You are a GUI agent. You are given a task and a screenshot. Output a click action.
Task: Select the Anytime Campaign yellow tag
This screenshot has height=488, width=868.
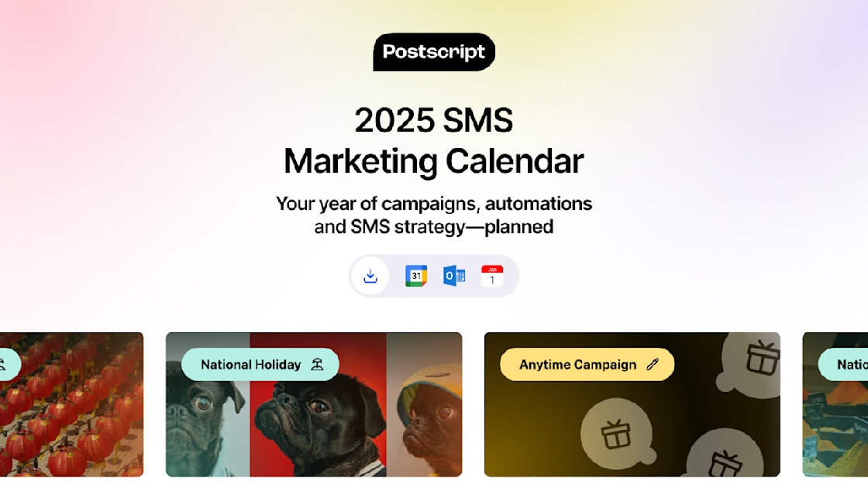[587, 364]
